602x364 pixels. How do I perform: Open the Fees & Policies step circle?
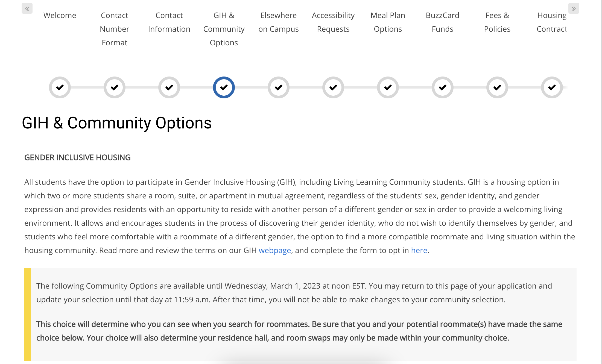coord(497,87)
